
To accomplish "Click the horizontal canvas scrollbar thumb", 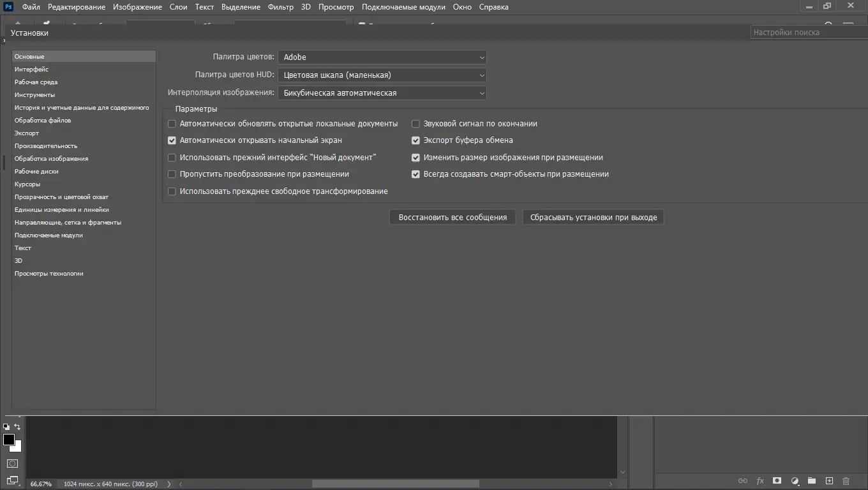I will click(x=395, y=484).
